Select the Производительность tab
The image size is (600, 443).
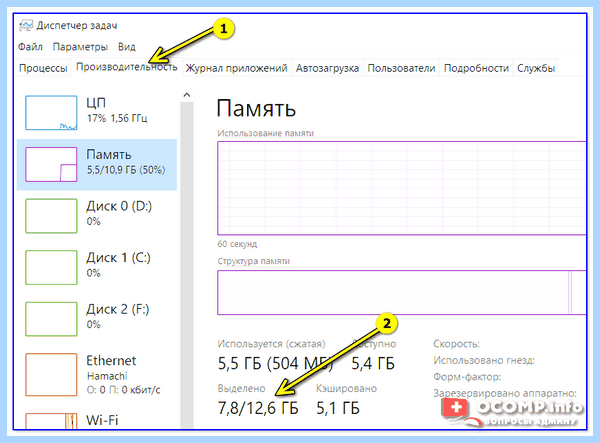(x=127, y=67)
